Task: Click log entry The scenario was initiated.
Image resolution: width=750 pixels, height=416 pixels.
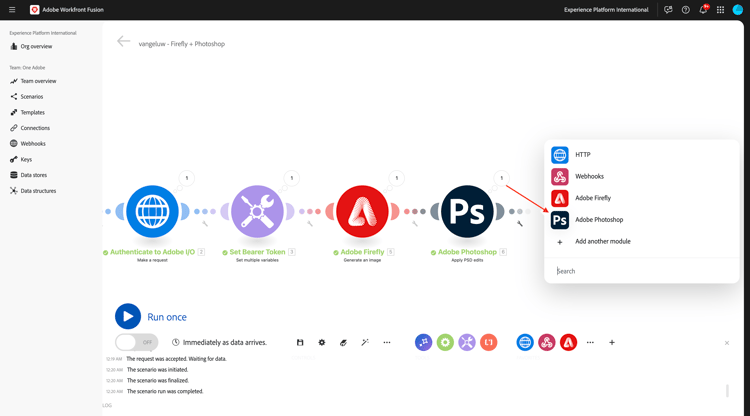Action: click(157, 370)
